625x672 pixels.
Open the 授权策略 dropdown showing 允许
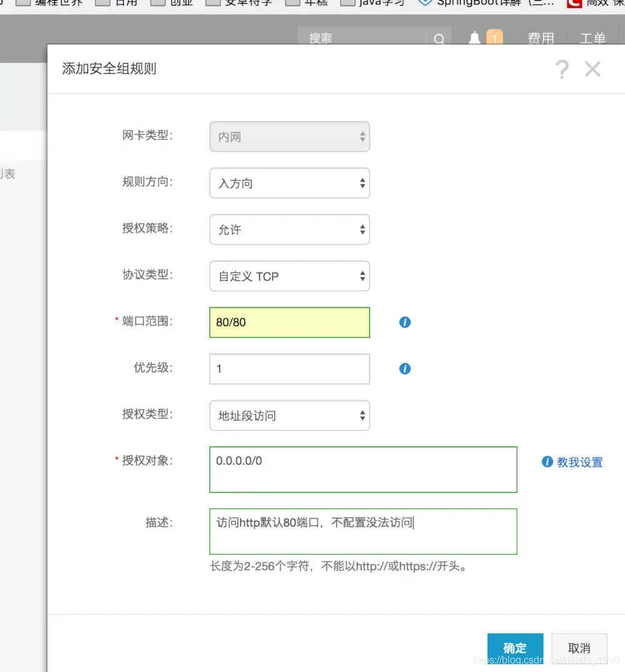pyautogui.click(x=289, y=229)
